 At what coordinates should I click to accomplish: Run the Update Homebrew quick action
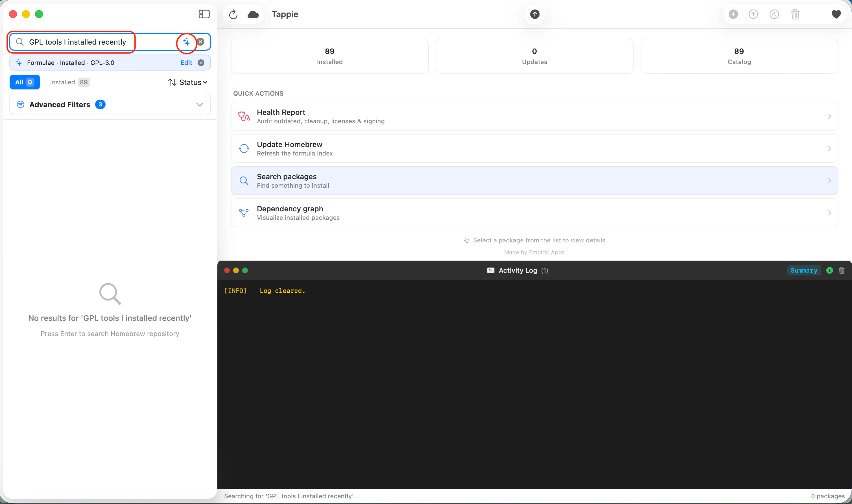coord(534,148)
